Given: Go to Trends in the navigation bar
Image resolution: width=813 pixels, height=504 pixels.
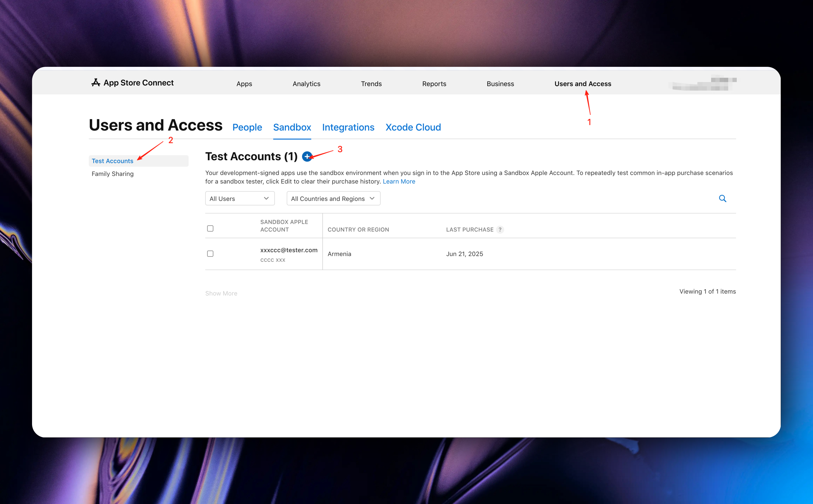Looking at the screenshot, I should click(371, 84).
